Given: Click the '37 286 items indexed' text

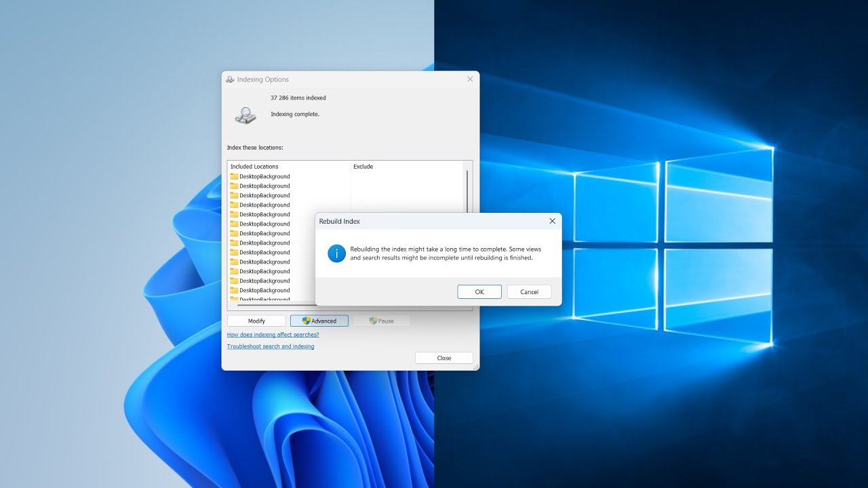Looking at the screenshot, I should coord(298,98).
